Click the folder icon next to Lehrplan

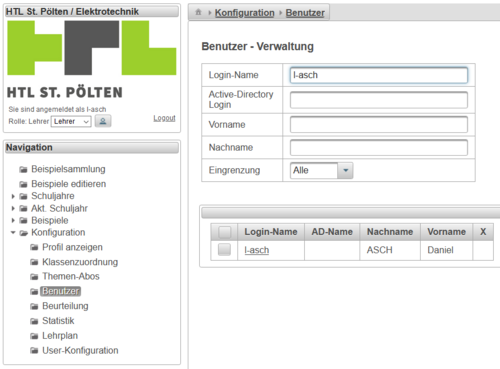coord(34,336)
